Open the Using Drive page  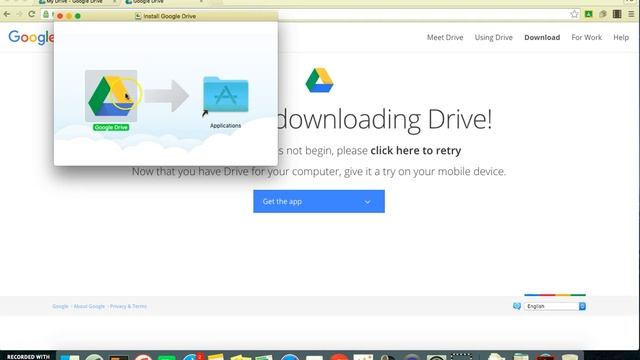[493, 37]
